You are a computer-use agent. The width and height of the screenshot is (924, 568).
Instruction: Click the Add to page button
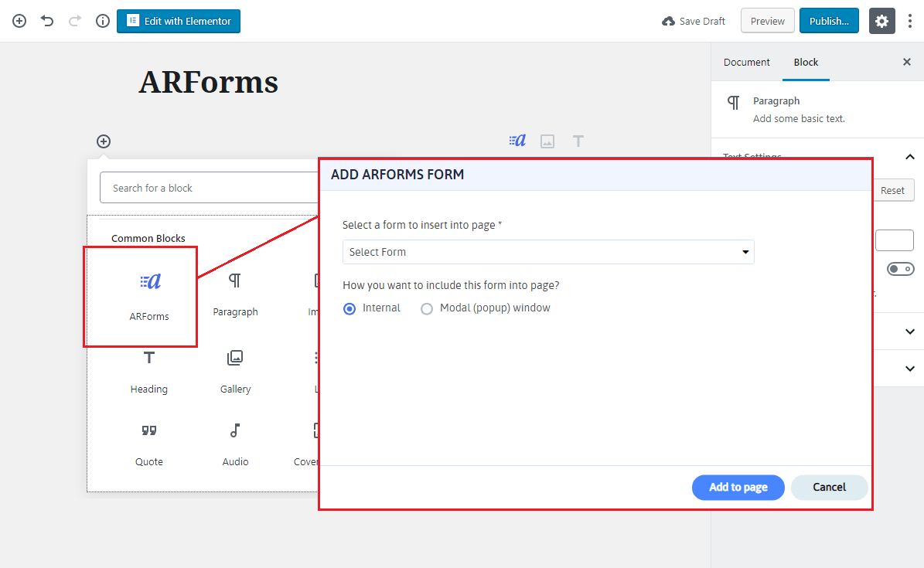(x=738, y=487)
